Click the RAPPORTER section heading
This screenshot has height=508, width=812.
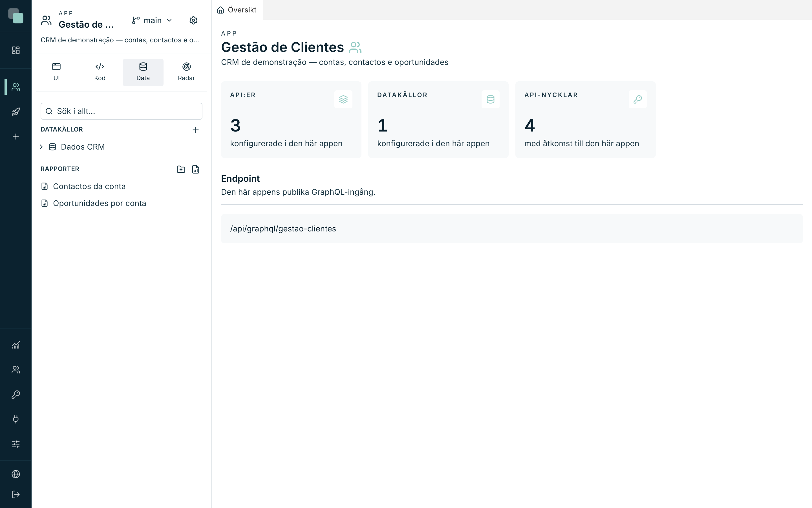[60, 169]
